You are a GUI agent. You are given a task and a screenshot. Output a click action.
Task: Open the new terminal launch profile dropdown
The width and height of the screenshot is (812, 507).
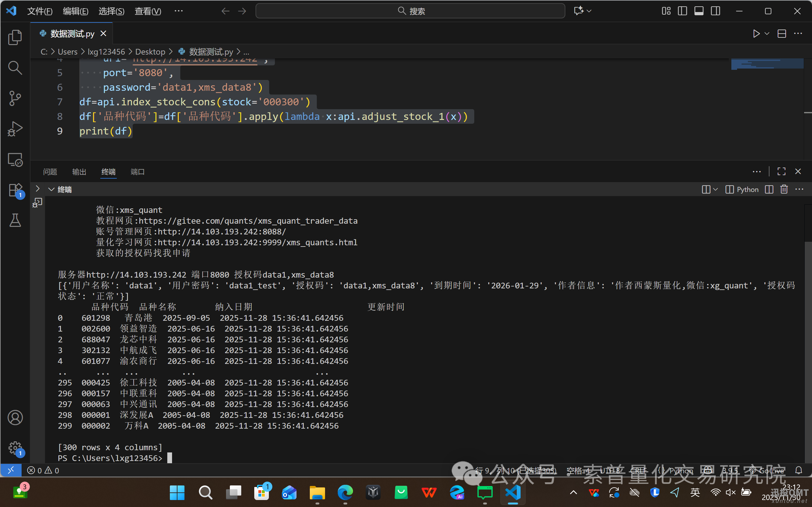click(715, 189)
